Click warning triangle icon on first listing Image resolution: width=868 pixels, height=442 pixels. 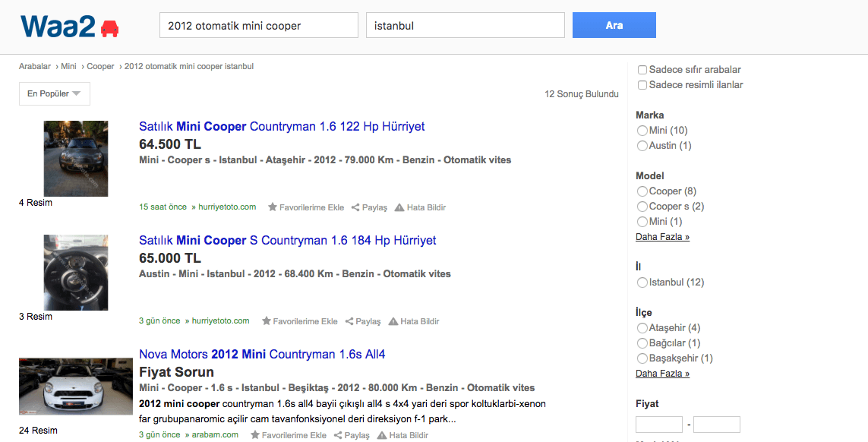[399, 207]
